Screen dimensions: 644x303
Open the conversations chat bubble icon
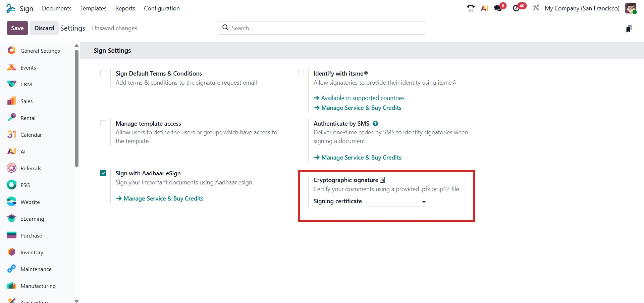[x=498, y=8]
